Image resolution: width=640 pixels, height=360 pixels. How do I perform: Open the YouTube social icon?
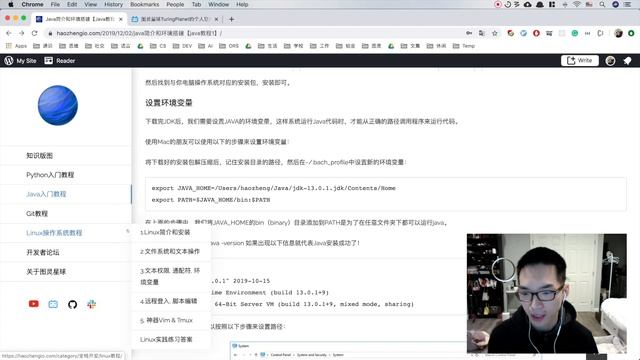tap(33, 304)
